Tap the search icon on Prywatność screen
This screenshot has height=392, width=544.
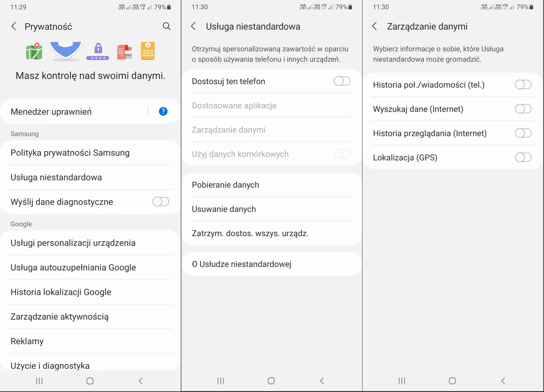tap(167, 26)
